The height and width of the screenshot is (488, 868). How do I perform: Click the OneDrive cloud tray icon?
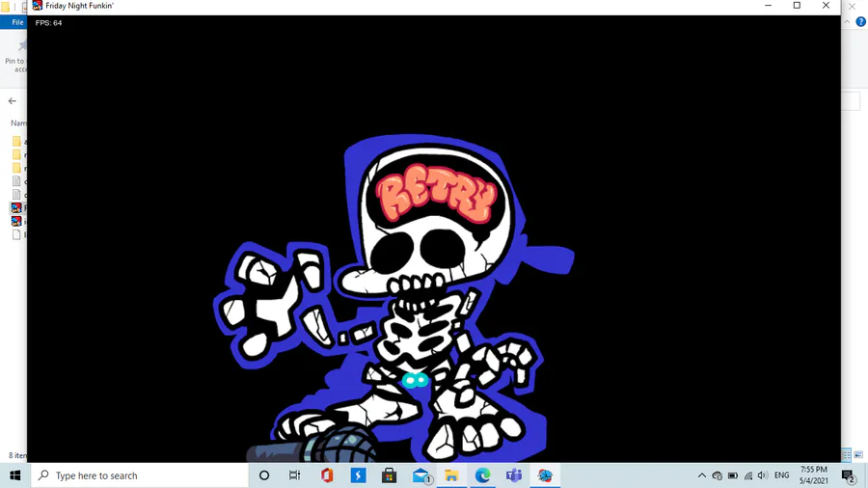point(717,475)
